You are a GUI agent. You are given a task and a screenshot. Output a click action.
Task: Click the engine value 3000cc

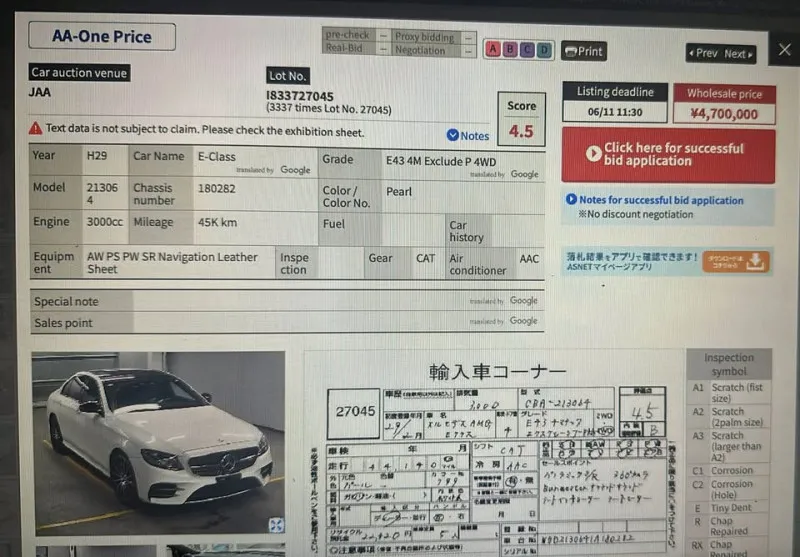(105, 222)
